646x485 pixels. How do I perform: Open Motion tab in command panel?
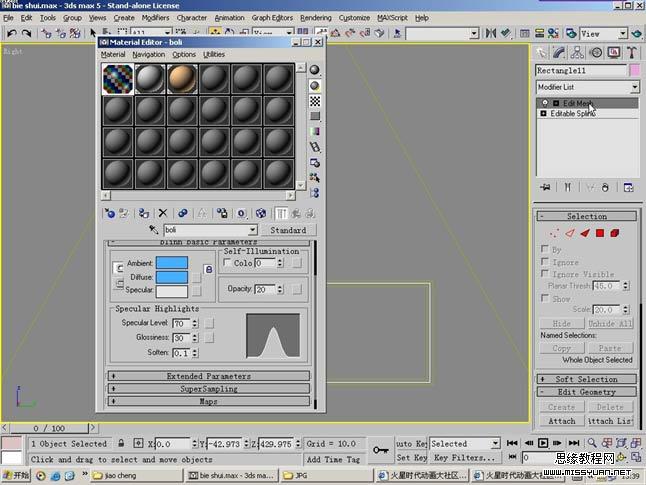596,52
